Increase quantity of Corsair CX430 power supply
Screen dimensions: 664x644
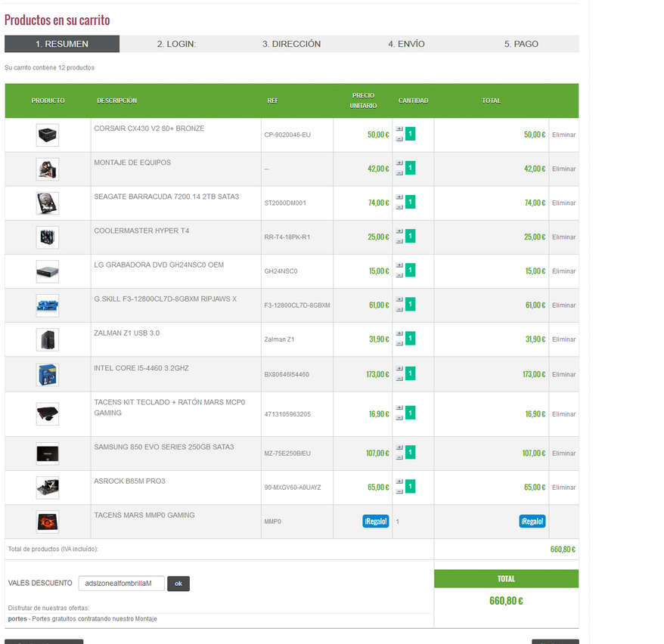399,129
